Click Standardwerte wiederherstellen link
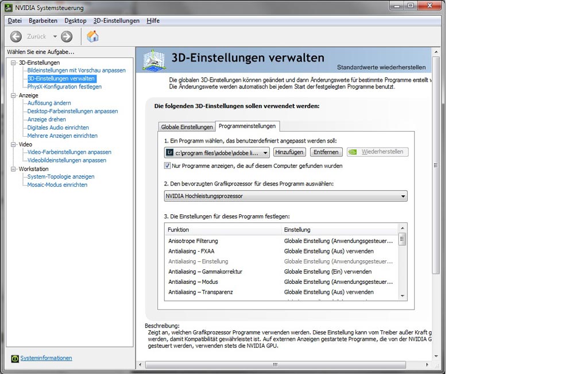Image resolution: width=588 pixels, height=374 pixels. click(381, 67)
